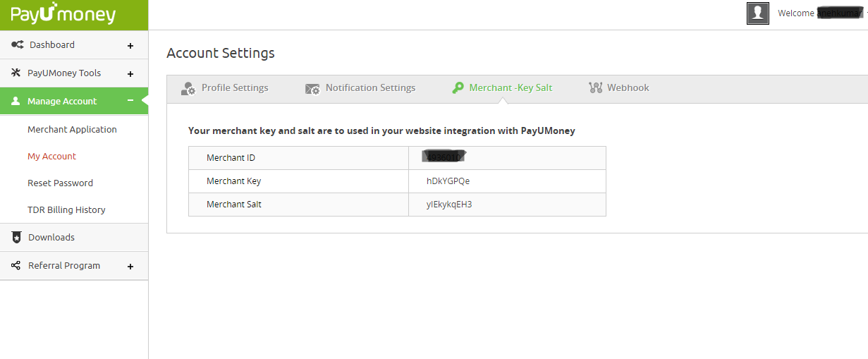Click the Merchant Key Salt key icon
Screen dimensions: 868x359
[x=458, y=88]
